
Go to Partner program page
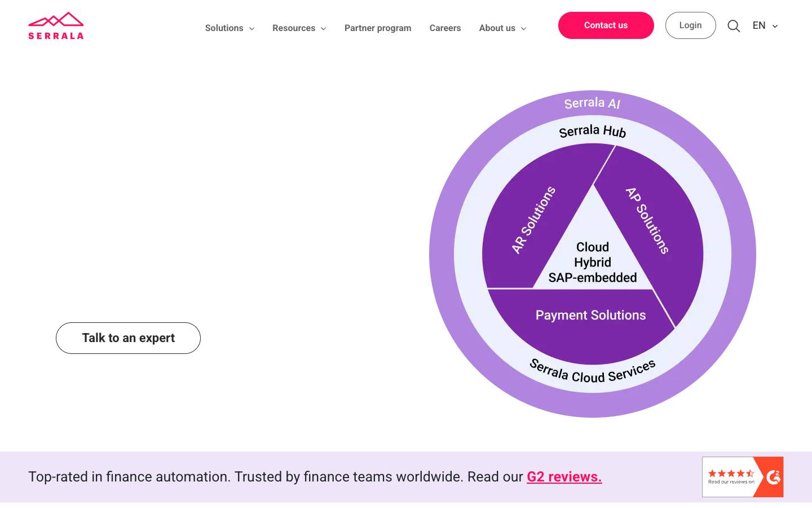pos(378,28)
